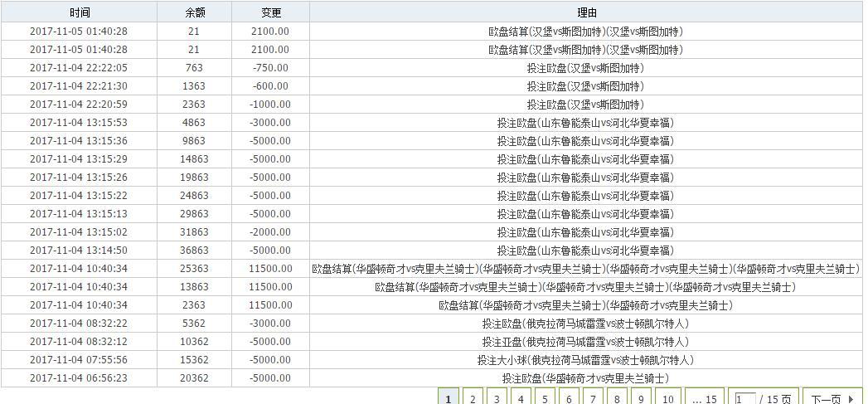Click the change amount -750.00
The image size is (868, 404).
click(271, 68)
